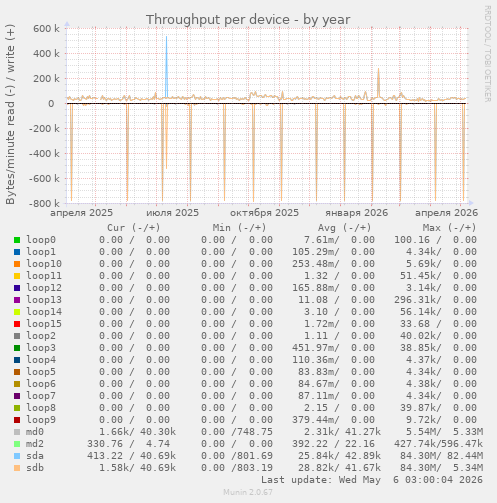Click the 'loop5' legend label

41,372
